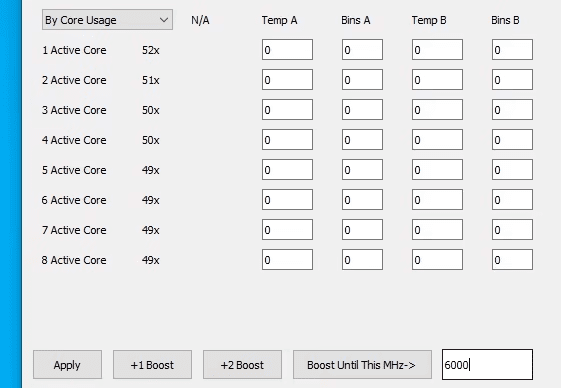This screenshot has width=561, height=388.
Task: Select Bins B field for 8 Active Core
Action: point(512,260)
